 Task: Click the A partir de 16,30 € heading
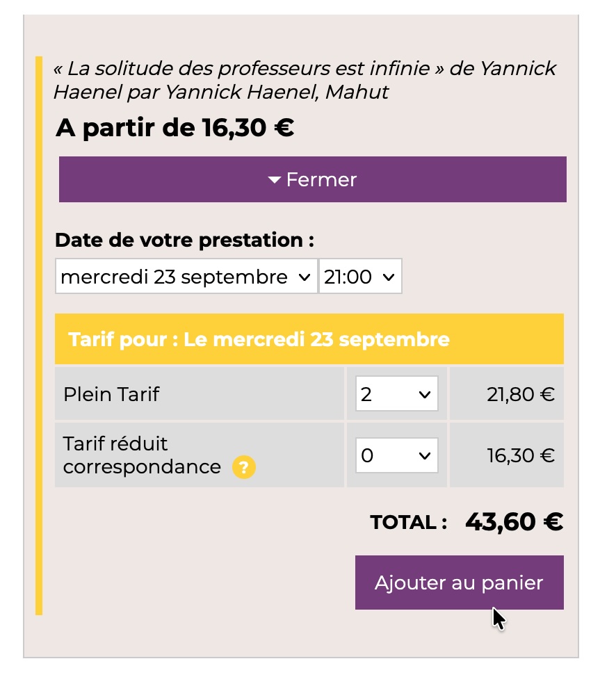coord(175,128)
